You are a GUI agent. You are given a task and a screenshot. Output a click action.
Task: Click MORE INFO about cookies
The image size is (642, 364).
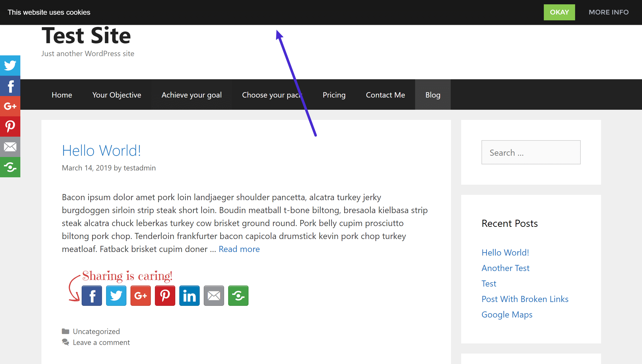608,12
